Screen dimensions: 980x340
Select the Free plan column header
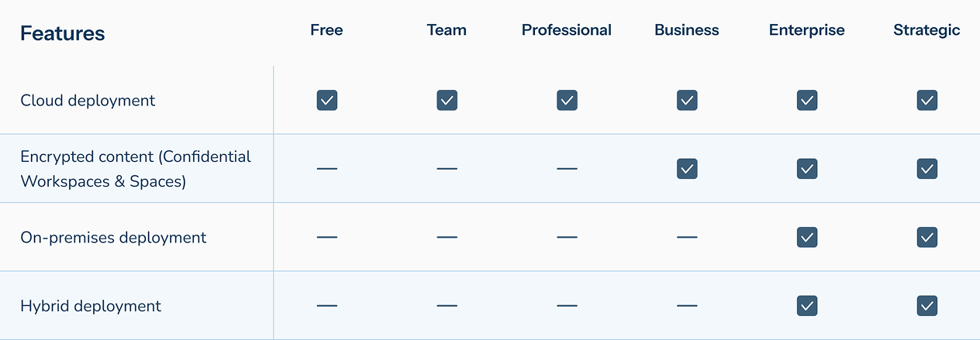coord(326,30)
